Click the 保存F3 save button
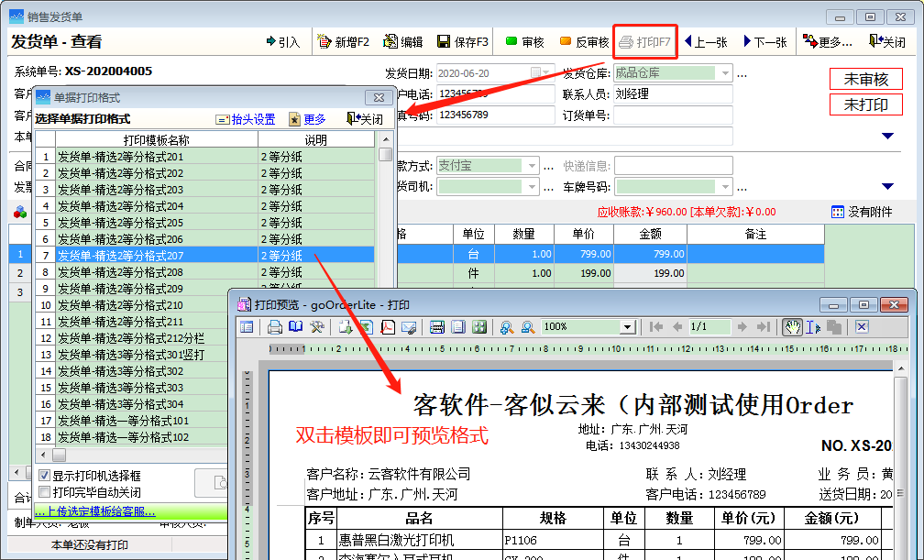This screenshot has width=924, height=560. click(463, 42)
